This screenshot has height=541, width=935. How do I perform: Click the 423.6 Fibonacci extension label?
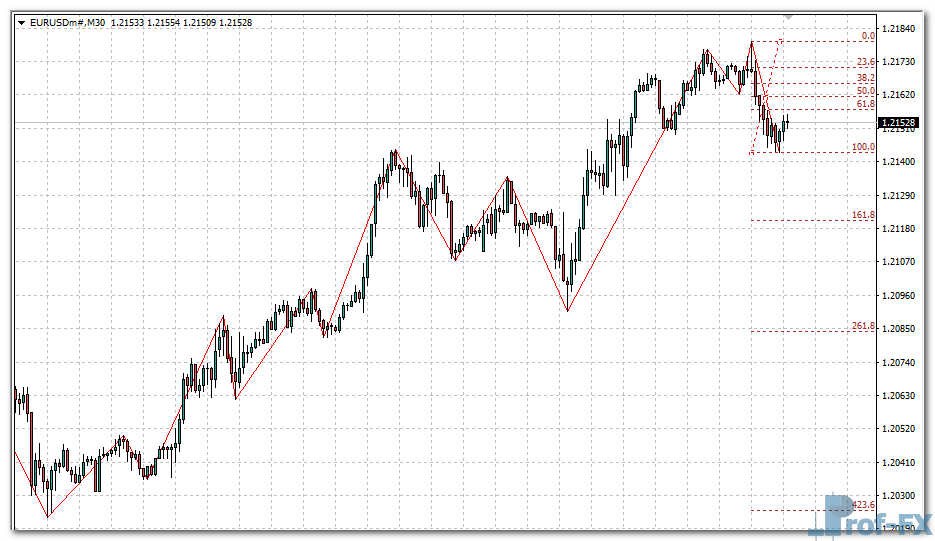click(863, 505)
